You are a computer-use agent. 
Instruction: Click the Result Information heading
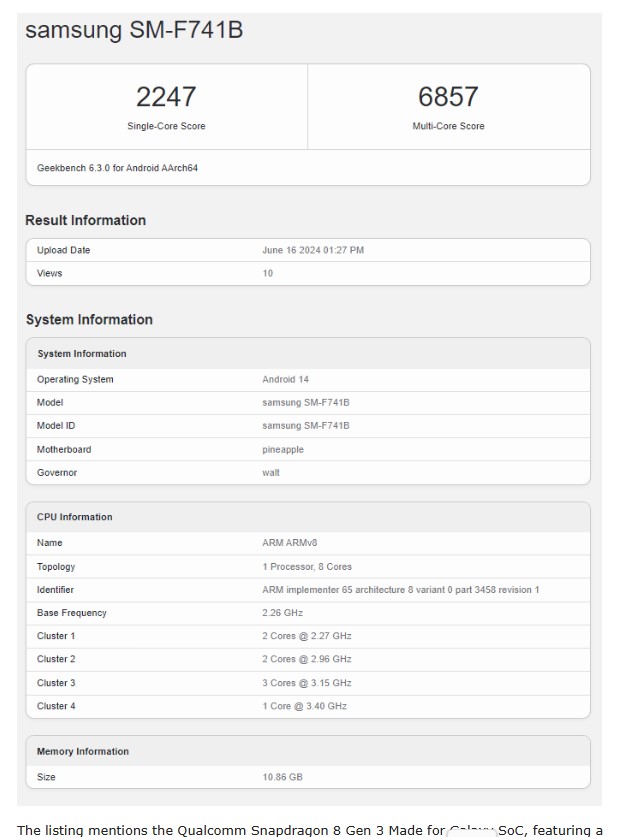(x=85, y=220)
